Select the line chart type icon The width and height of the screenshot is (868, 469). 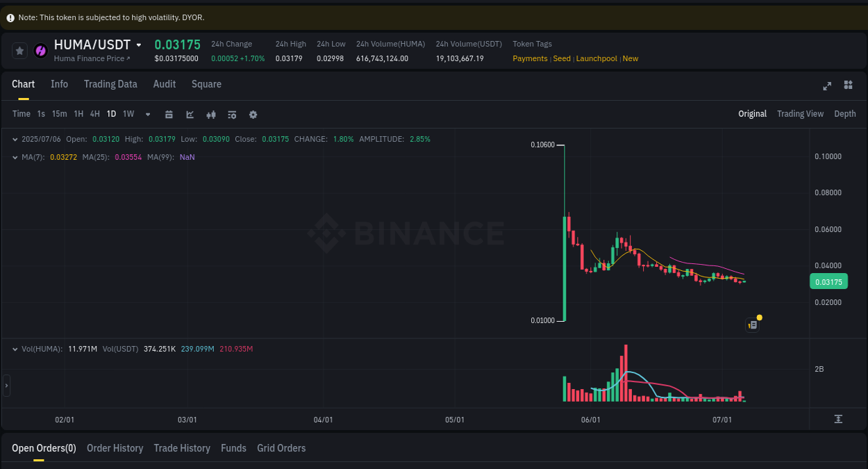tap(190, 113)
